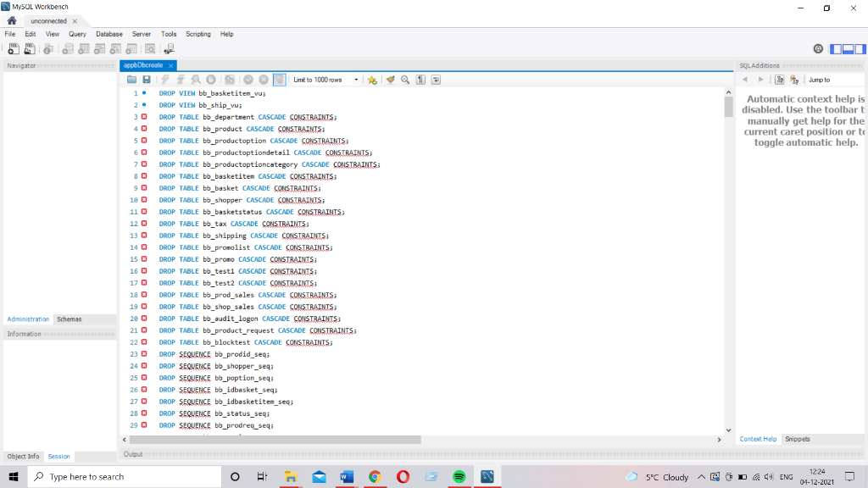868x488 pixels.
Task: Open the schema inspector toolbar icon
Action: pyautogui.click(x=48, y=49)
